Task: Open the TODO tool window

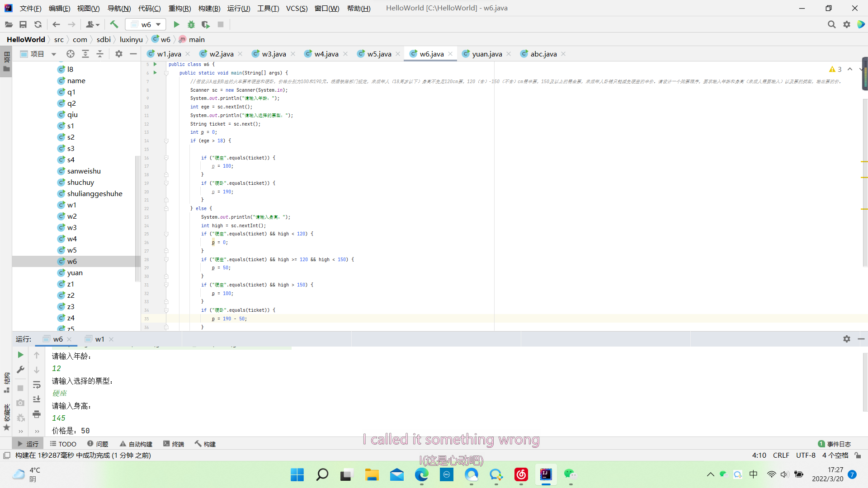Action: point(63,444)
